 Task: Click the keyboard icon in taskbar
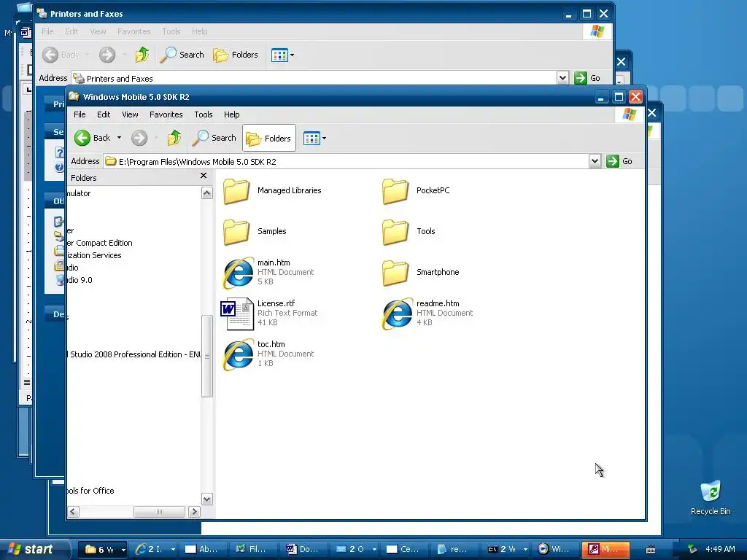[x=650, y=550]
